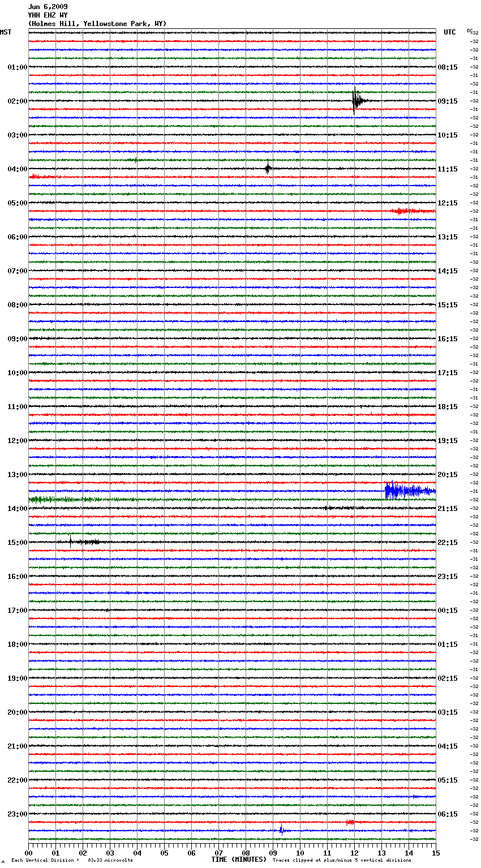
Task: Click the small black event on the 04:00 trace
Action: [268, 168]
